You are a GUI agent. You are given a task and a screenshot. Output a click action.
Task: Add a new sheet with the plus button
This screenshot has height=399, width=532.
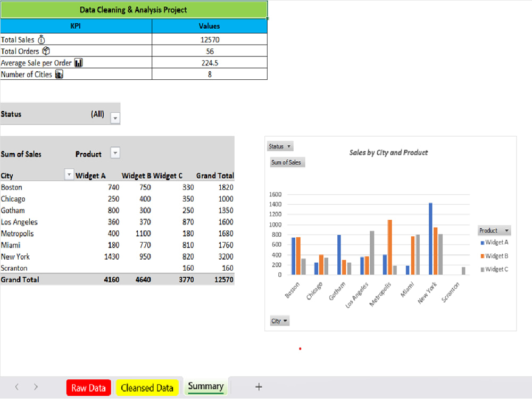[x=259, y=387]
